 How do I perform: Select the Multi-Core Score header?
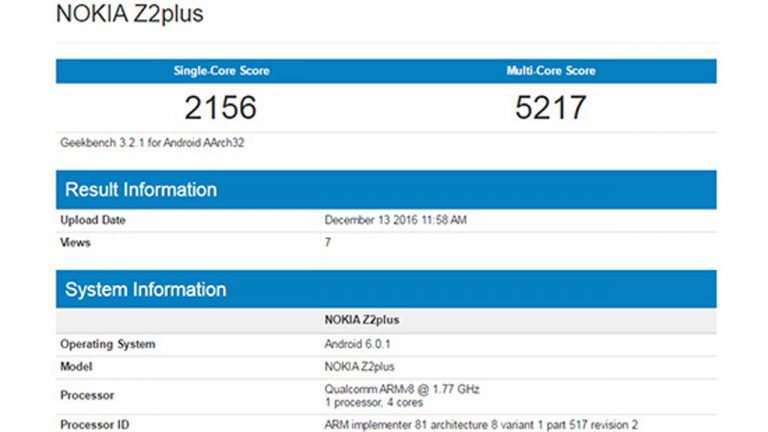click(x=551, y=71)
